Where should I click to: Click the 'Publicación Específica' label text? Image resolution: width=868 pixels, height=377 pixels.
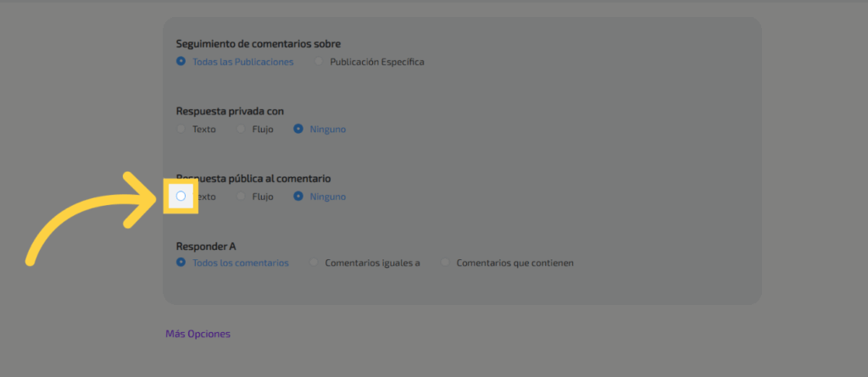click(376, 62)
